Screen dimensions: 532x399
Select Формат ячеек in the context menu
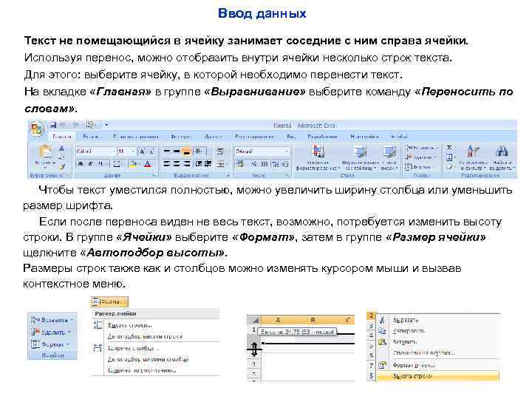point(414,365)
